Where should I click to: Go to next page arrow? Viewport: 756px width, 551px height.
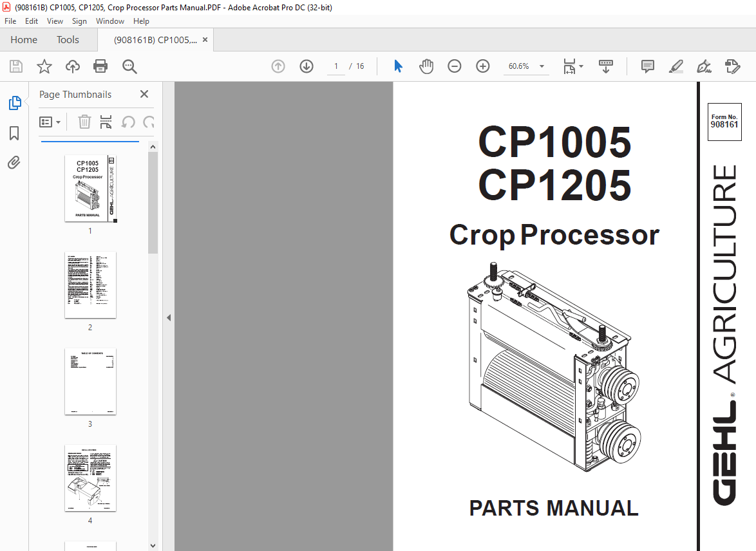307,66
